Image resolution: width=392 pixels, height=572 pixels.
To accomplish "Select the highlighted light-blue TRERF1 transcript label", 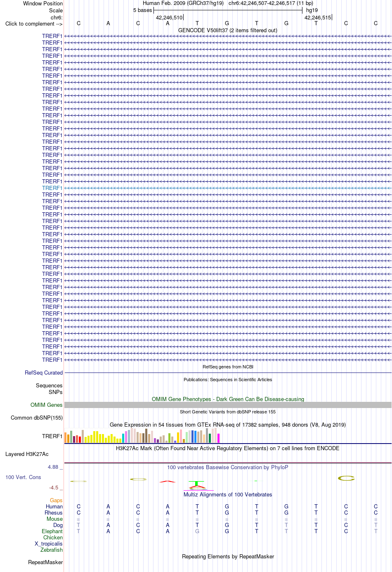I will coord(52,188).
